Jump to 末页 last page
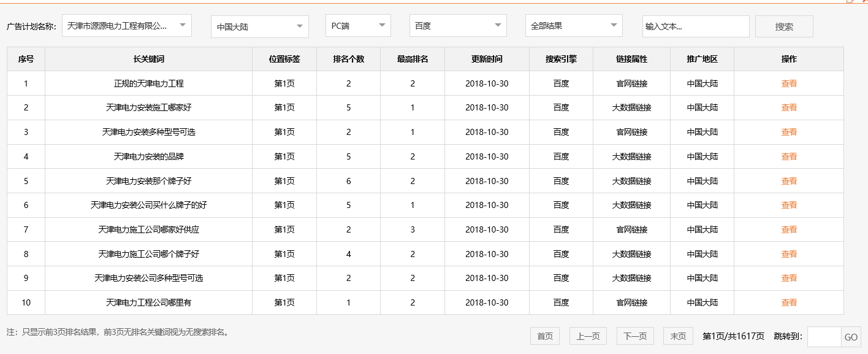 click(x=677, y=336)
